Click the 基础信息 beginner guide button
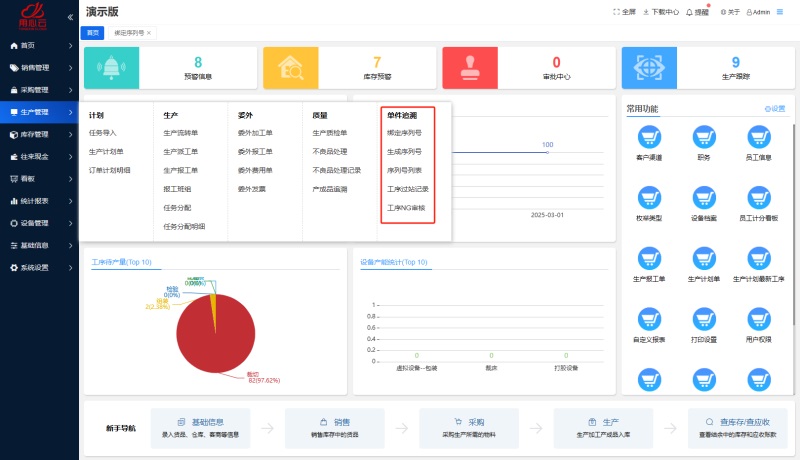Screen dimensions: 800x460 pyautogui.click(x=207, y=428)
